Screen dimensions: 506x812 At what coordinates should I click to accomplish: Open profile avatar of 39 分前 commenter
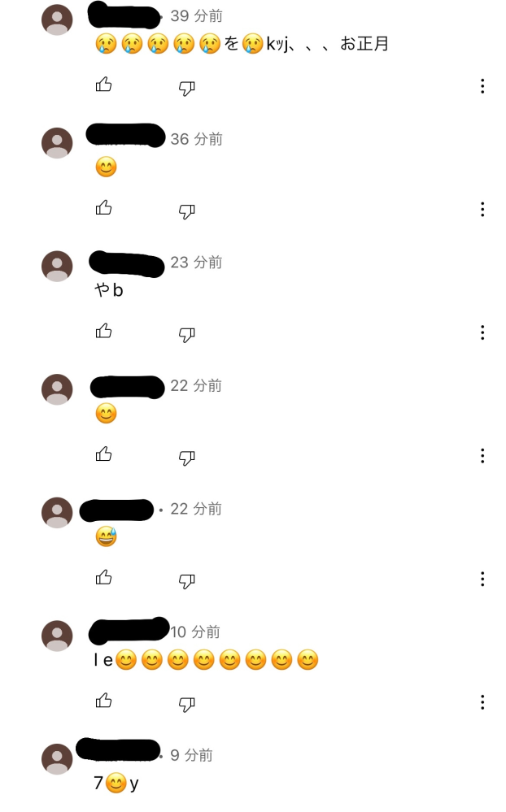pyautogui.click(x=57, y=20)
